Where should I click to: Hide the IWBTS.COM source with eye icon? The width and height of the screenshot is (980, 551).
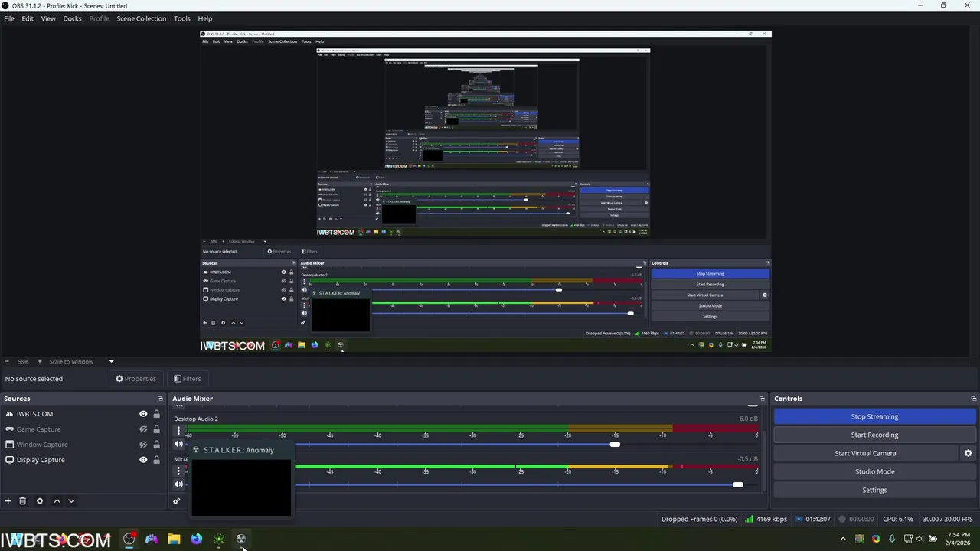[x=143, y=414]
